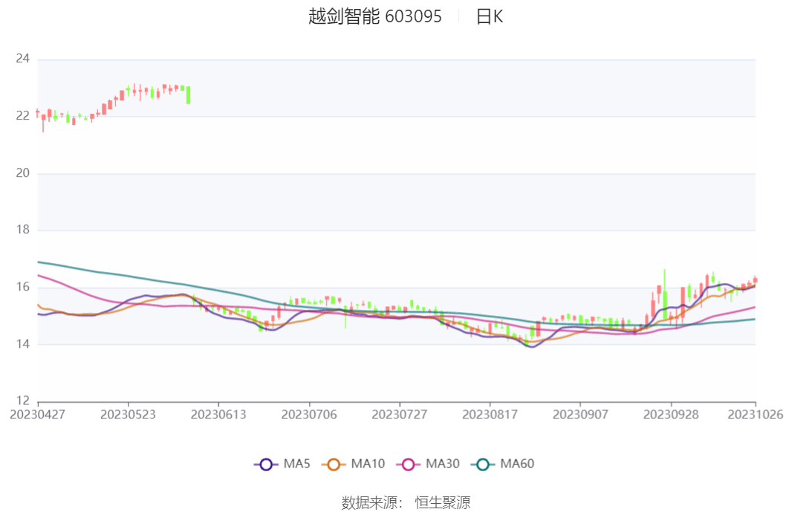Click the chart title 越剑智能 603095
This screenshot has height=512, width=812.
(x=374, y=16)
